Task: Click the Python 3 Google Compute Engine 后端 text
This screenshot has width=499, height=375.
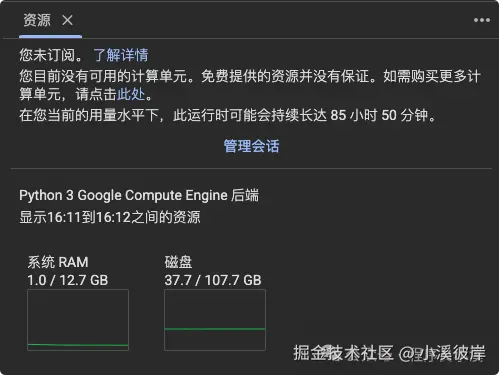Action: coord(139,195)
